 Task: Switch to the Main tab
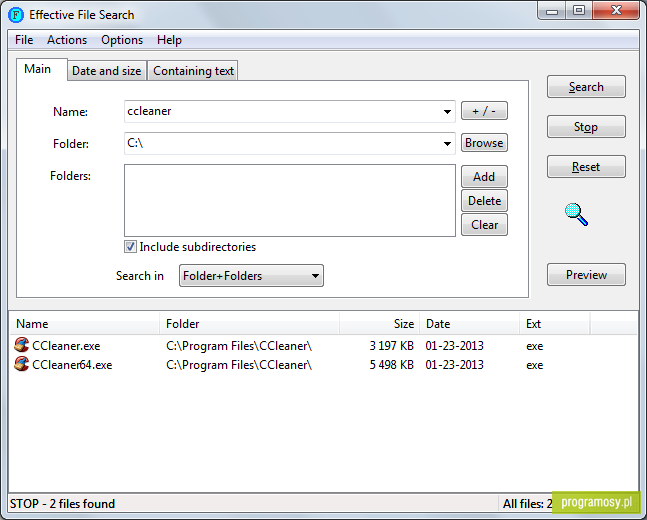pos(41,69)
